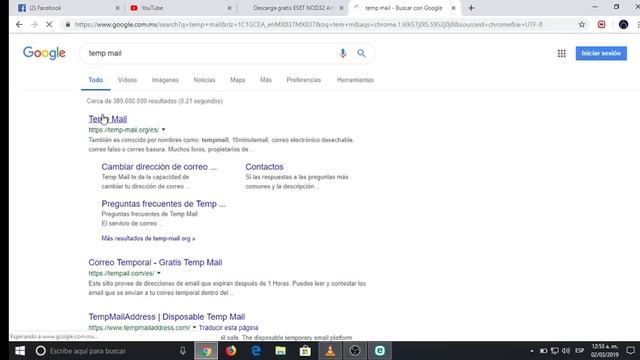Stop page loading with X button
The width and height of the screenshot is (640, 360).
point(49,24)
